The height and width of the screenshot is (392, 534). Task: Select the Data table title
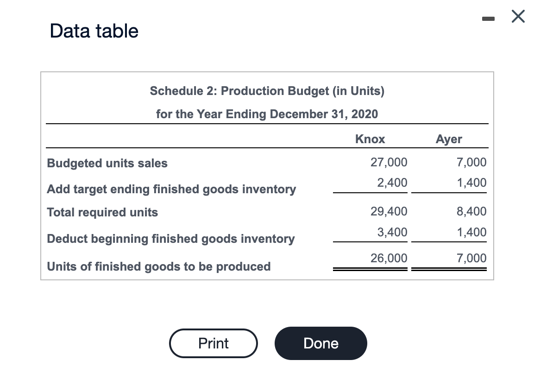point(94,31)
